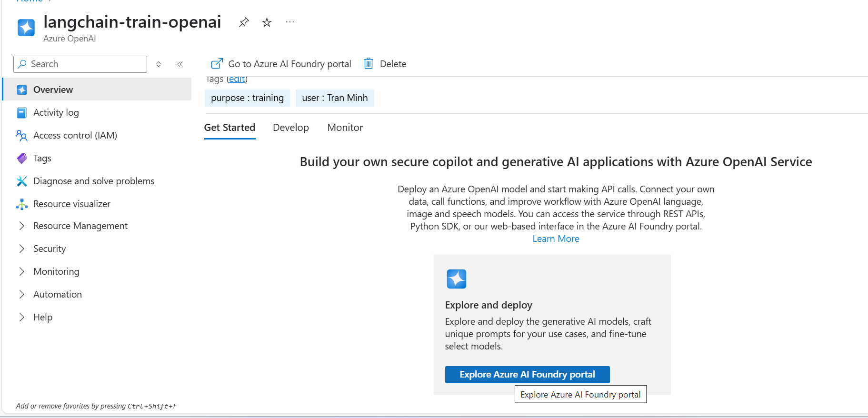Follow the Learn More link

click(x=556, y=239)
